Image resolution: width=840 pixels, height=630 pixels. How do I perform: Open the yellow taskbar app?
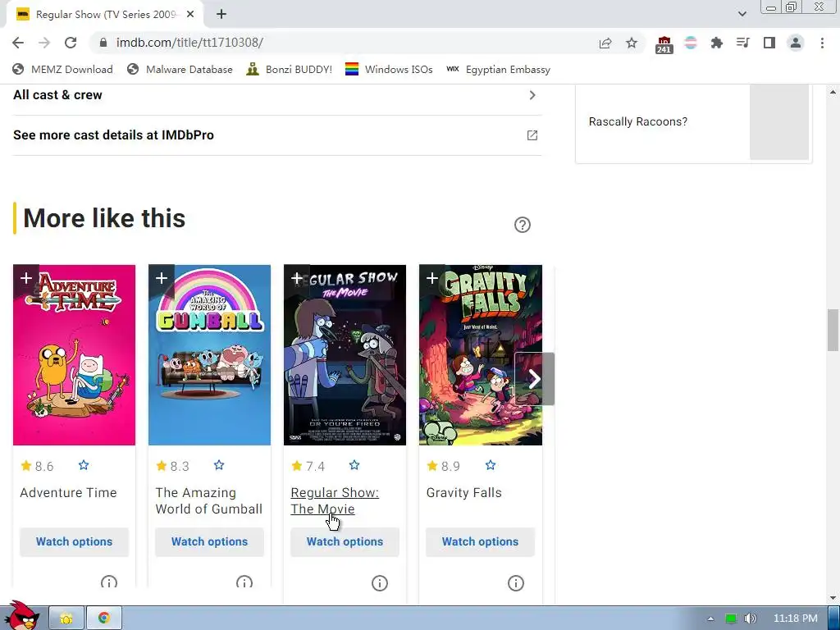click(x=66, y=619)
